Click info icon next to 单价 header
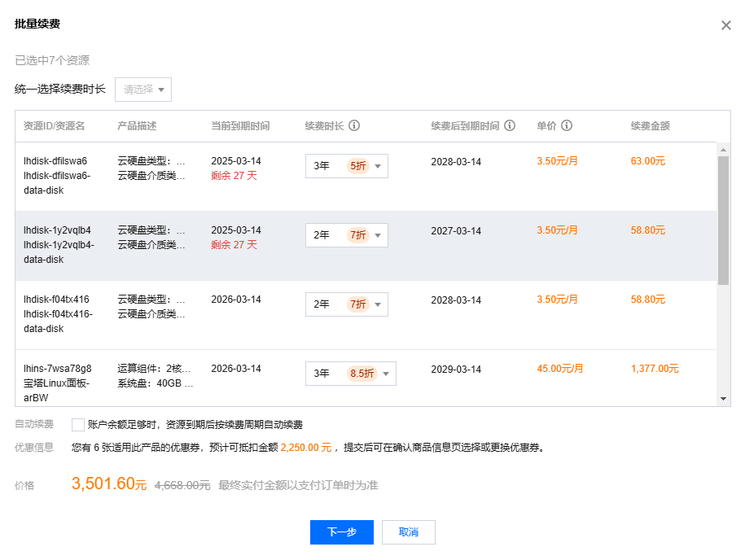 [x=567, y=126]
